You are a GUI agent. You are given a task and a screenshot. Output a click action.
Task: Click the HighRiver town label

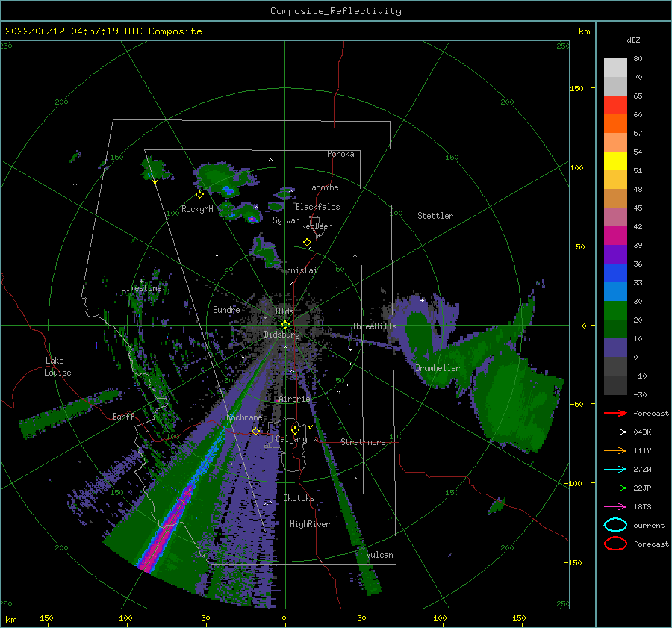click(310, 524)
